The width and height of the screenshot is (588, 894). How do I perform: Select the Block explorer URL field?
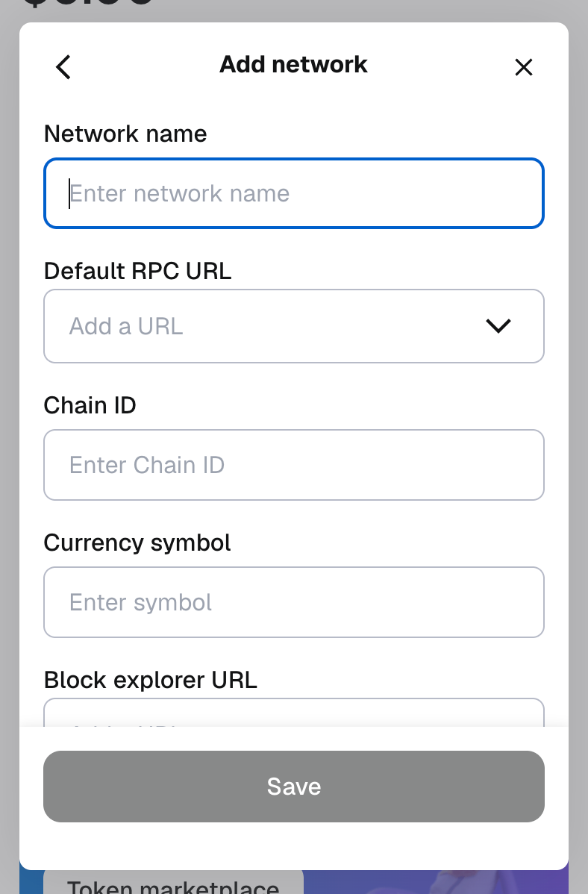tap(294, 716)
